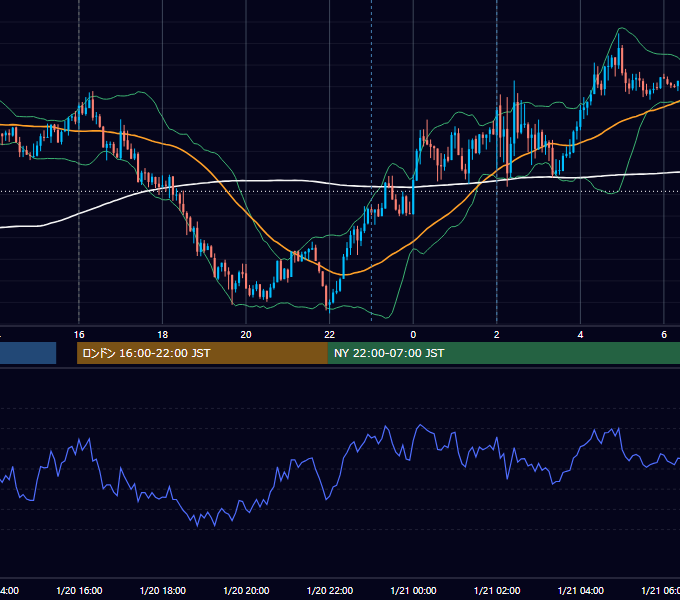The width and height of the screenshot is (680, 600).
Task: Click the 1/20 22:00 date label
Action: tap(330, 591)
